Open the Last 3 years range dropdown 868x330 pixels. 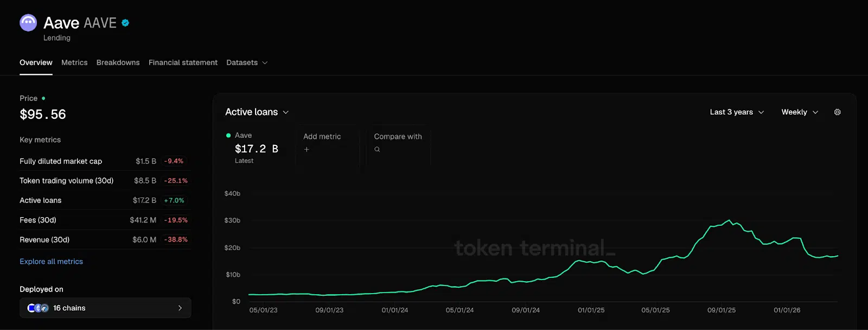click(737, 112)
